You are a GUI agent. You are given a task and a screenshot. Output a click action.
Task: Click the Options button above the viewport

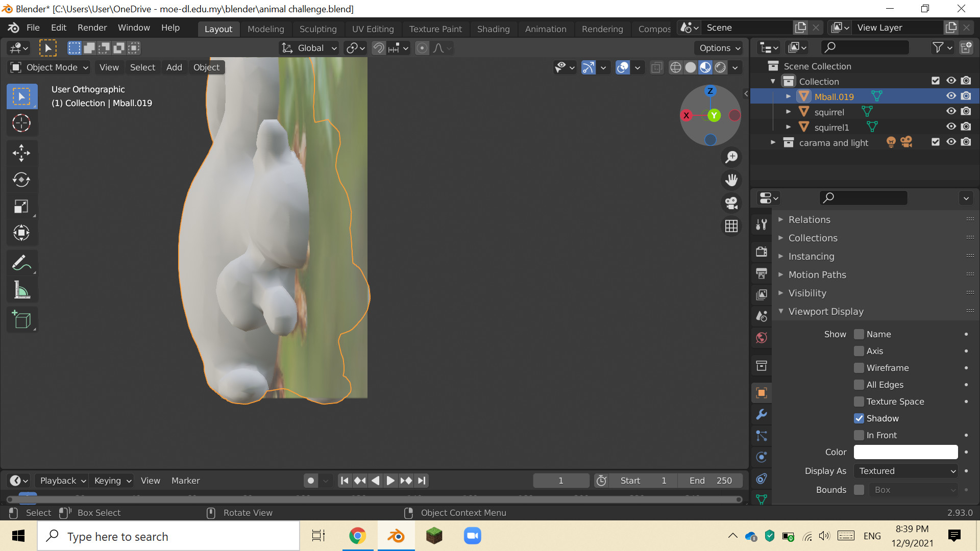(x=718, y=47)
